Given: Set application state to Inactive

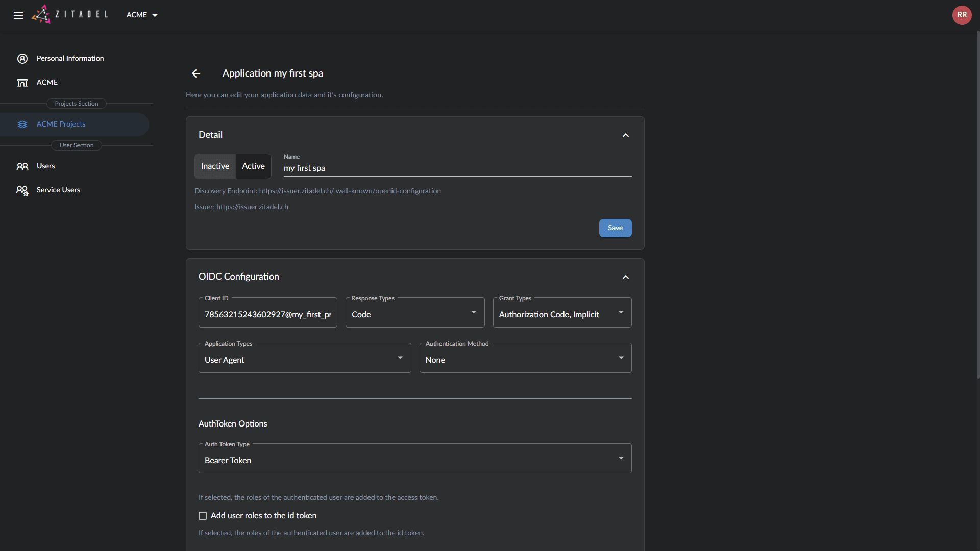Looking at the screenshot, I should [x=215, y=166].
